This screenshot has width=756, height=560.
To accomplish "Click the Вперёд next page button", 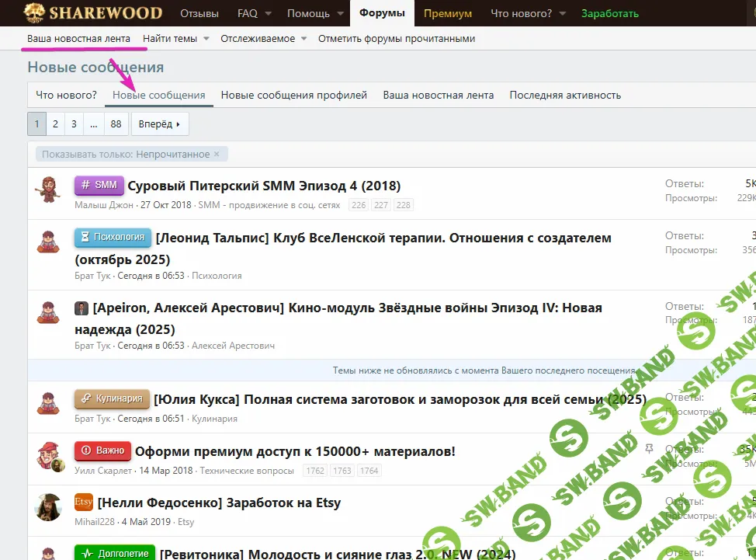I will [160, 124].
